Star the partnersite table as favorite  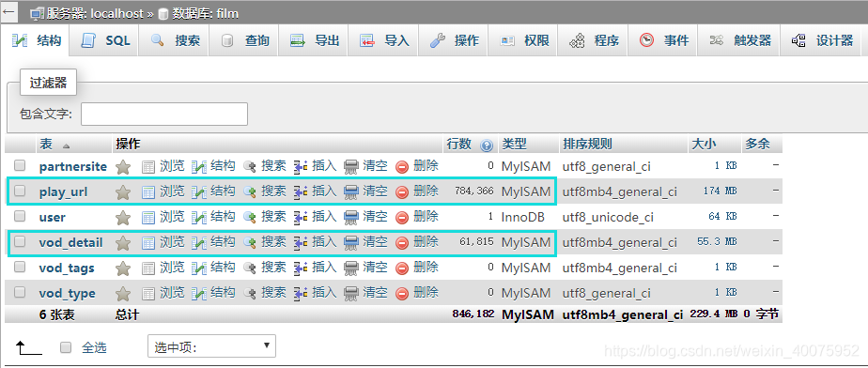click(x=122, y=166)
